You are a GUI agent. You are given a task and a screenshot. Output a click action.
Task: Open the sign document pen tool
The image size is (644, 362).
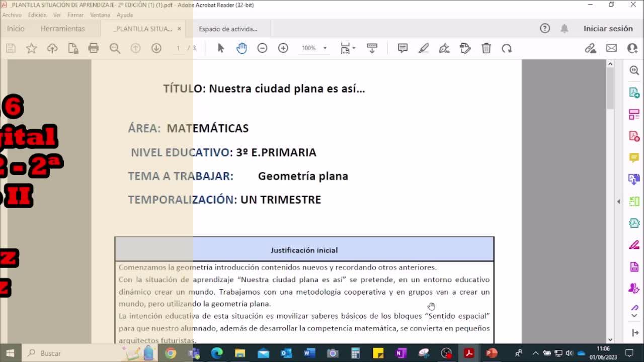click(444, 48)
